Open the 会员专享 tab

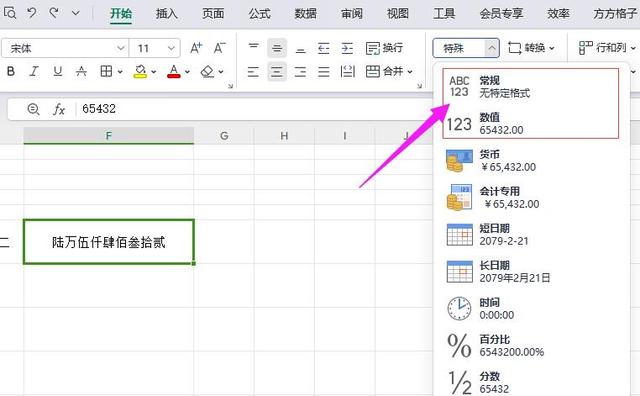[x=501, y=14]
